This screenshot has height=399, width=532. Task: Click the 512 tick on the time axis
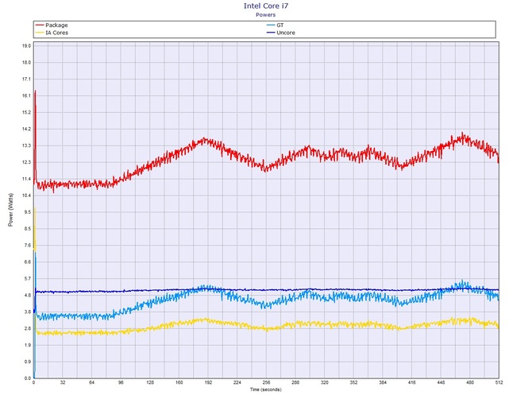(499, 382)
